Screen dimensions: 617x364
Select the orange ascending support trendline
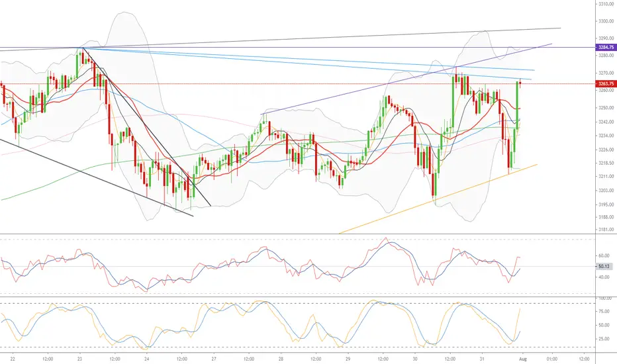[437, 199]
